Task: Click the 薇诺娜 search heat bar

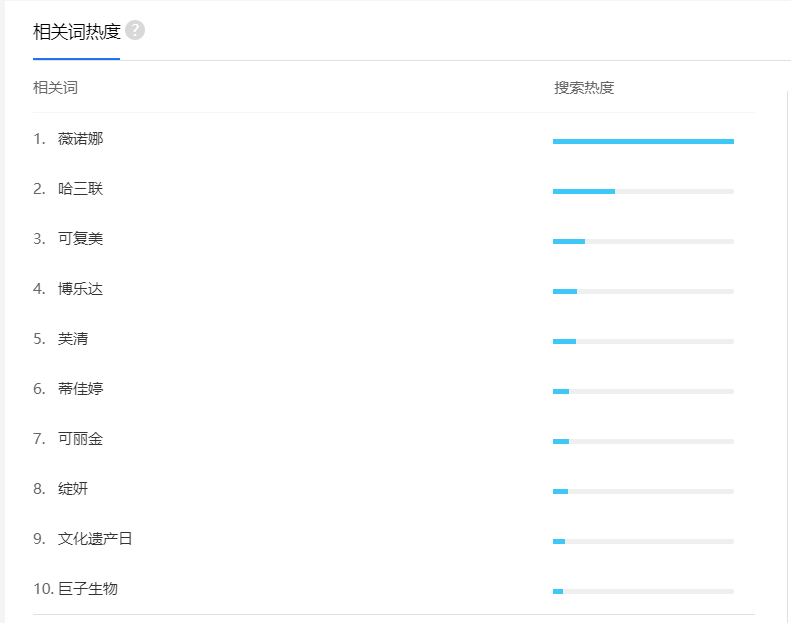Action: pos(643,141)
